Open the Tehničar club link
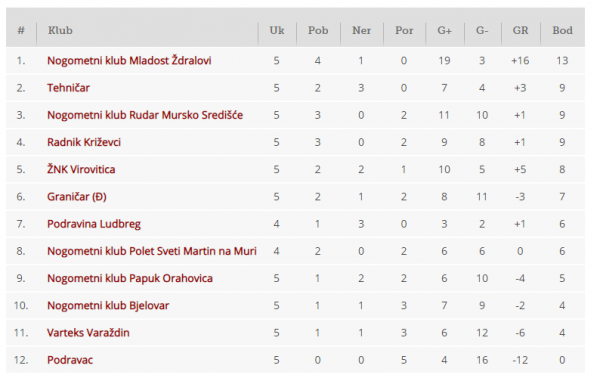This screenshot has height=381, width=600. pos(68,88)
